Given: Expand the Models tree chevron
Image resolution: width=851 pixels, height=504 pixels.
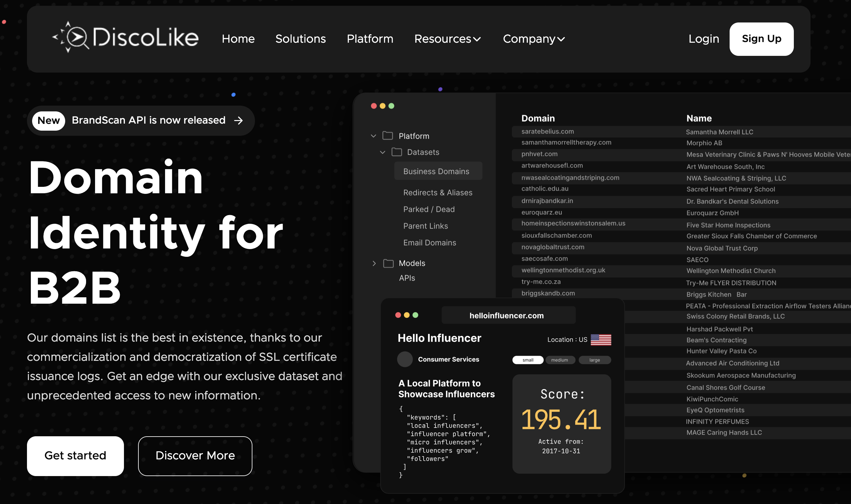Looking at the screenshot, I should (374, 264).
